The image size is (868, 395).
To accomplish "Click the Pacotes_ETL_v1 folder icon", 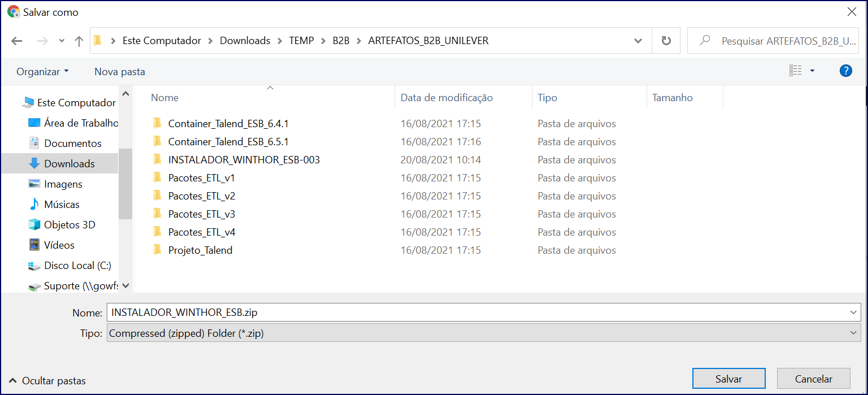I will [x=158, y=177].
